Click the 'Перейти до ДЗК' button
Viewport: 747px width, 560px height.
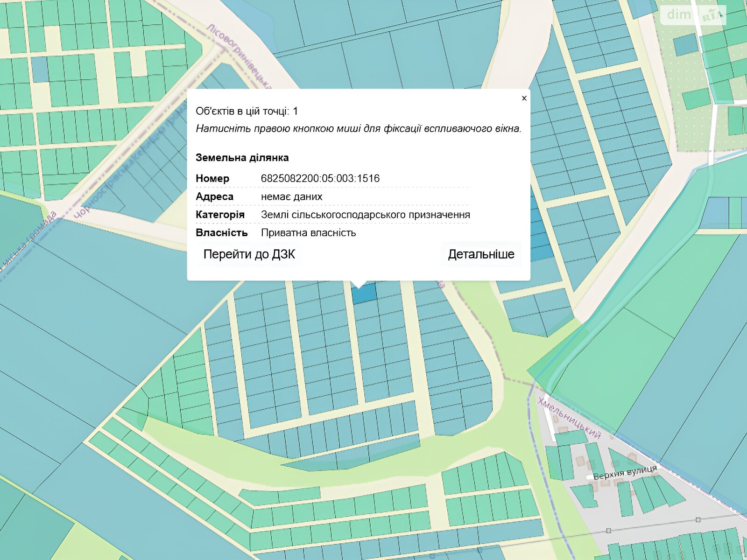pyautogui.click(x=249, y=254)
